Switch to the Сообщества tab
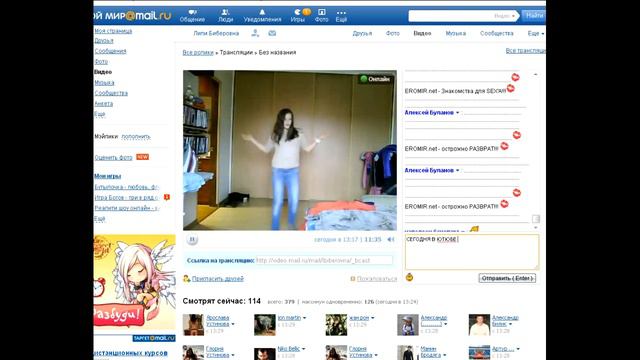The width and height of the screenshot is (640, 360). 497,33
